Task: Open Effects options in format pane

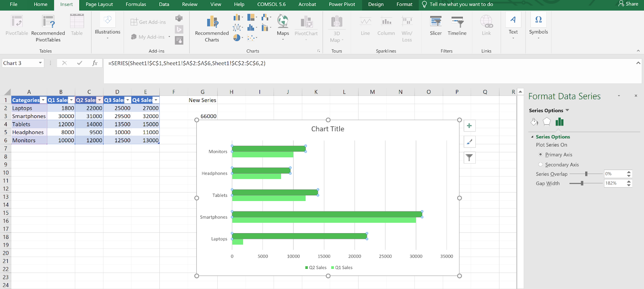Action: [547, 122]
